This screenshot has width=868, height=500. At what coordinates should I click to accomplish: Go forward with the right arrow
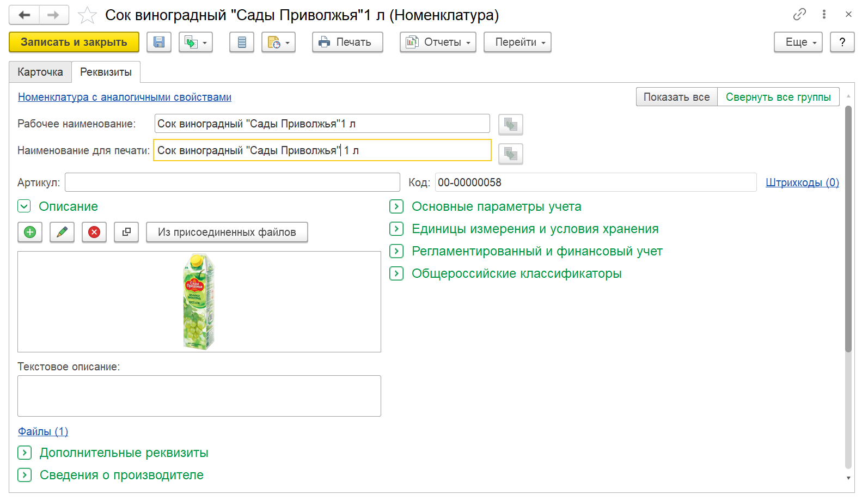point(54,15)
